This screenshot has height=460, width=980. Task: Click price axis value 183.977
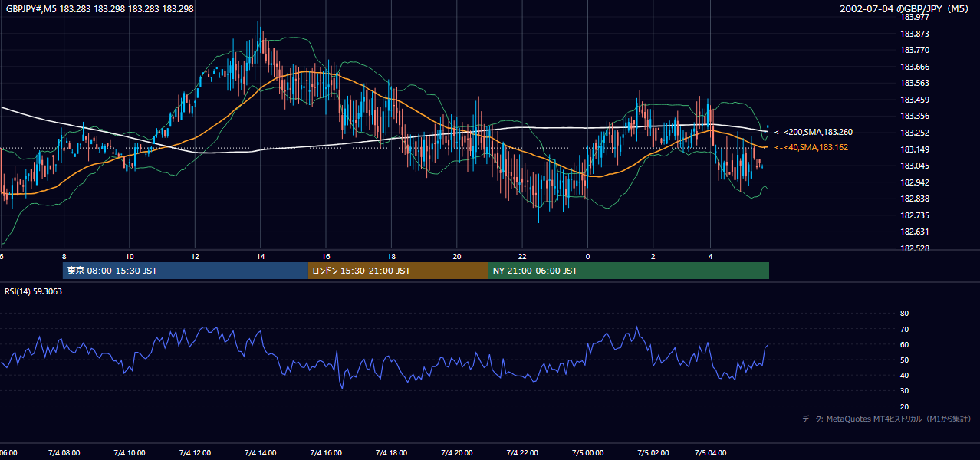[914, 18]
